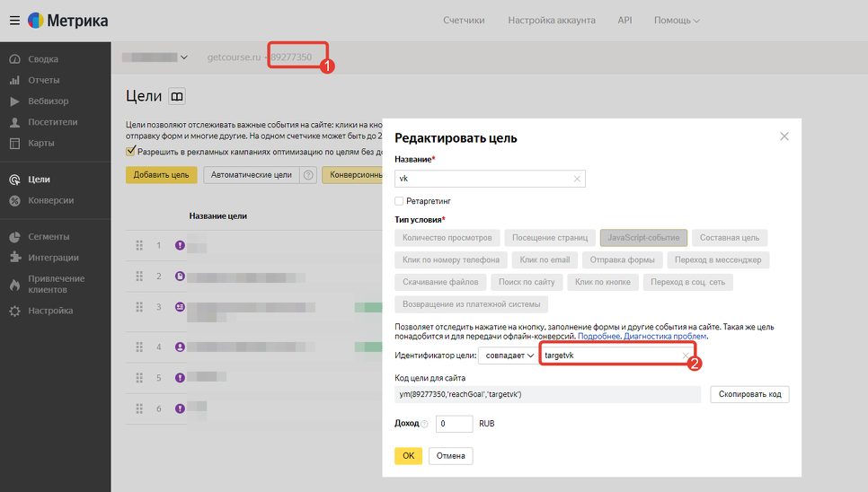
Task: Toggle ad campaign optimization checkbox
Action: pyautogui.click(x=130, y=152)
